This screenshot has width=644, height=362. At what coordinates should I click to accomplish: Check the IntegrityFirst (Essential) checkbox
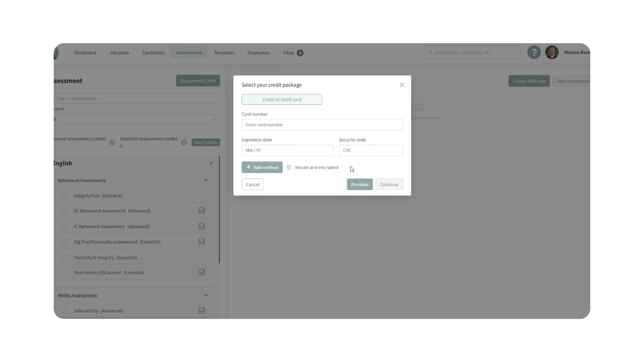click(x=65, y=196)
